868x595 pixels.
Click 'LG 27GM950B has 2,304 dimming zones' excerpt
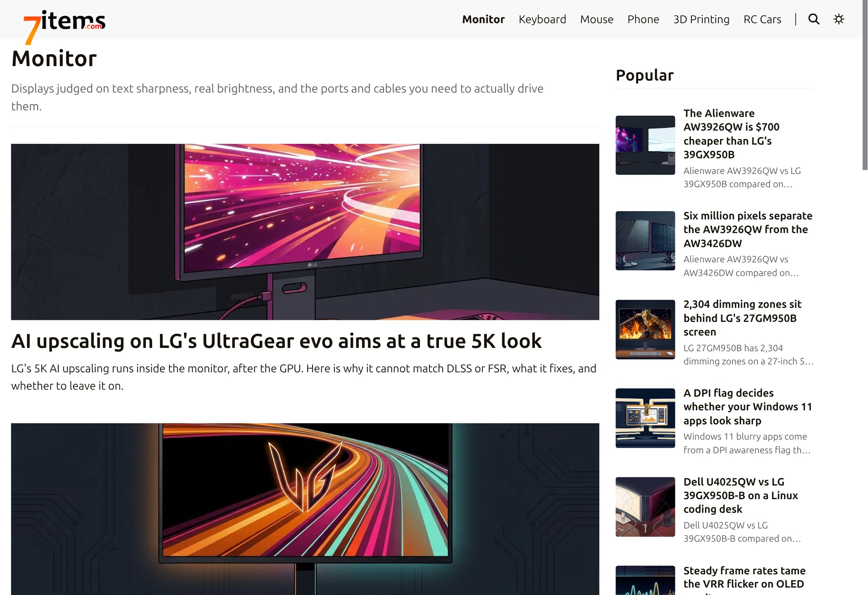pos(749,355)
